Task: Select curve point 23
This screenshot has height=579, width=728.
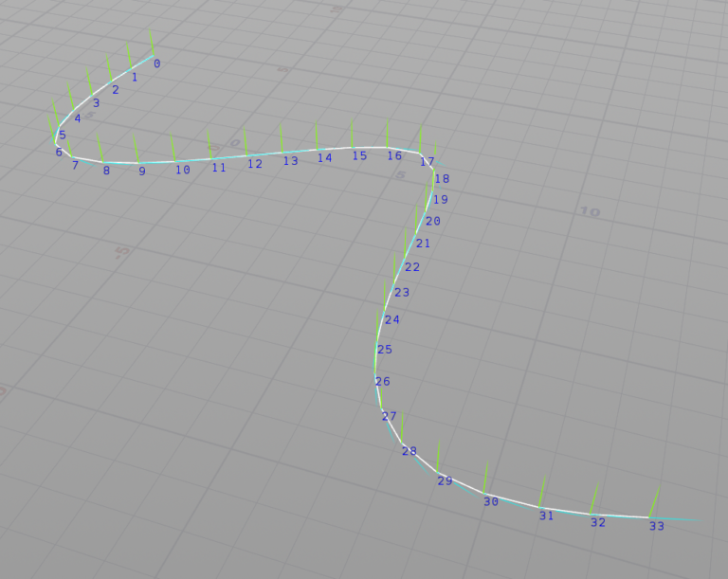Action: pos(392,284)
